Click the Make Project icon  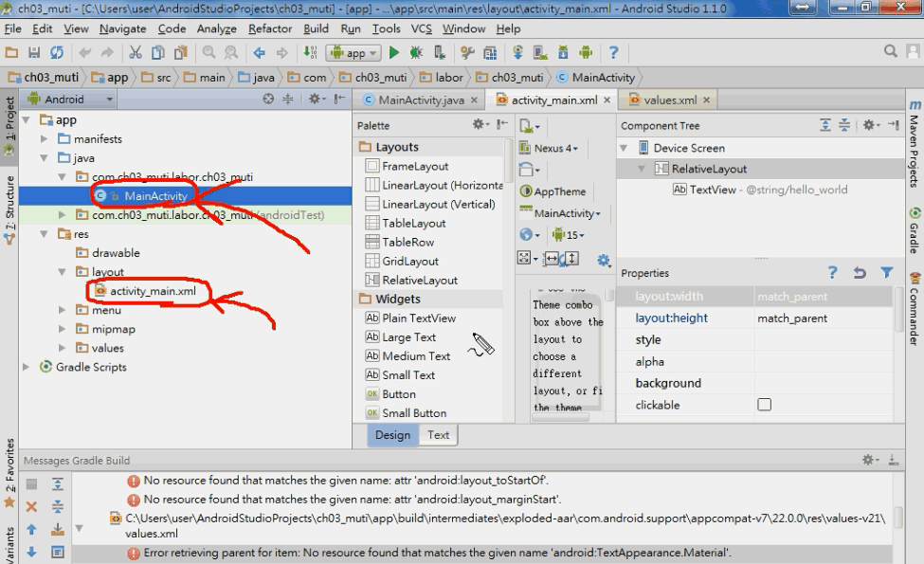pos(310,52)
